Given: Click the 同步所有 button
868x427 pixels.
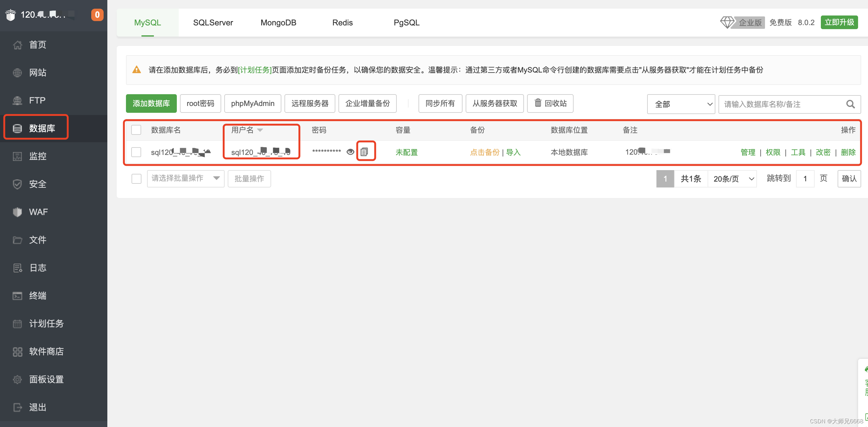Looking at the screenshot, I should pyautogui.click(x=441, y=103).
